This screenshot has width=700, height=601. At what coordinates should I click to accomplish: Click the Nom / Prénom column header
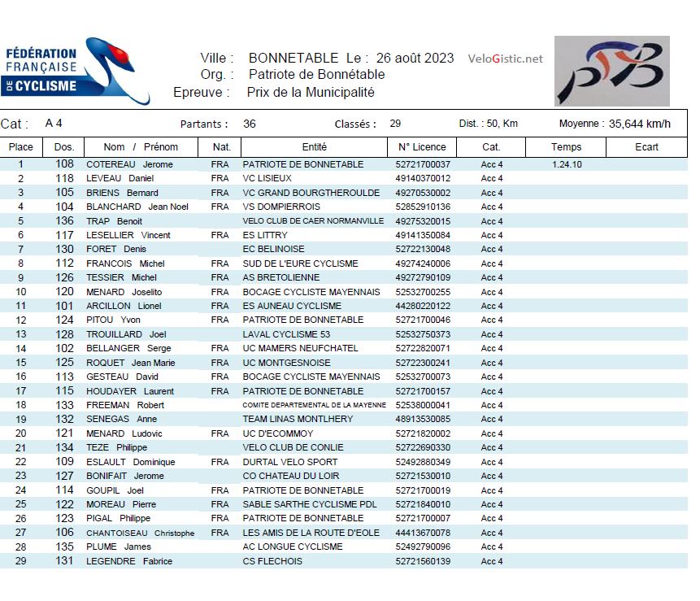tap(141, 147)
